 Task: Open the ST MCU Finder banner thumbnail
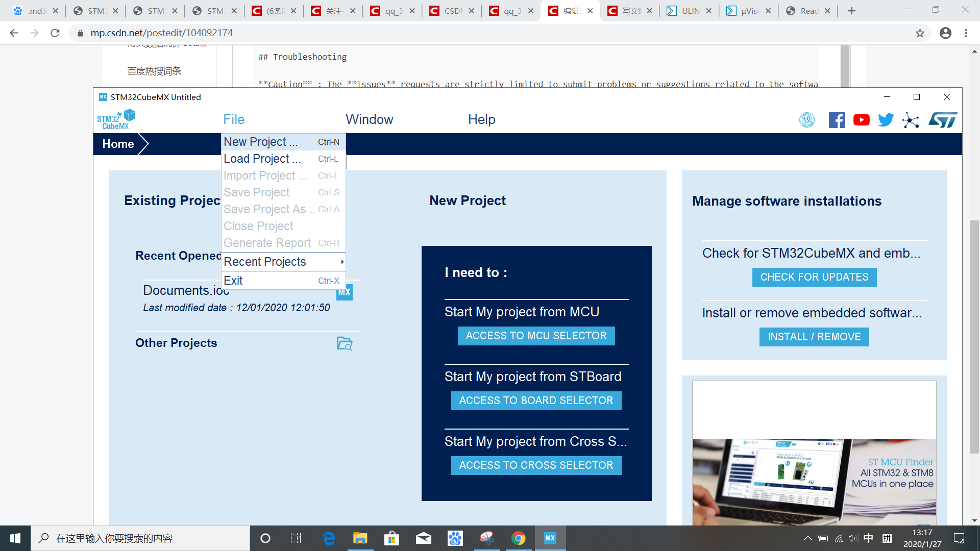[814, 480]
